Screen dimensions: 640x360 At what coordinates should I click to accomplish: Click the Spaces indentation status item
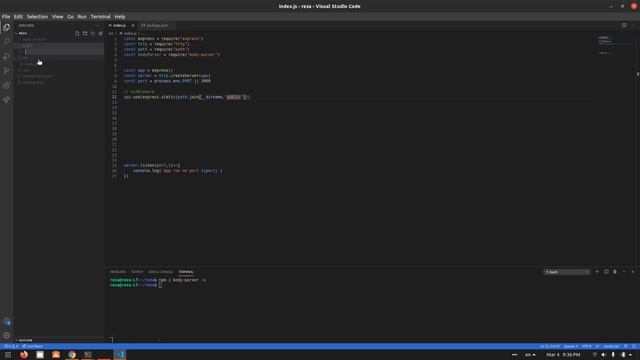571,346
